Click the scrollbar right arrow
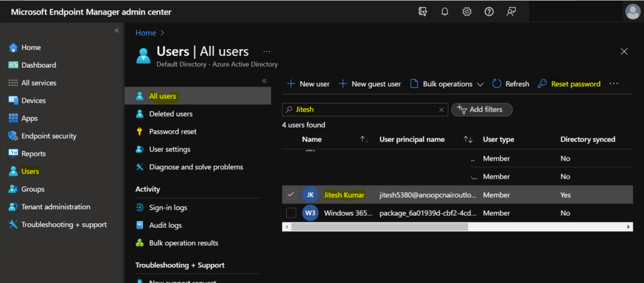This screenshot has width=644, height=283. pos(628,227)
